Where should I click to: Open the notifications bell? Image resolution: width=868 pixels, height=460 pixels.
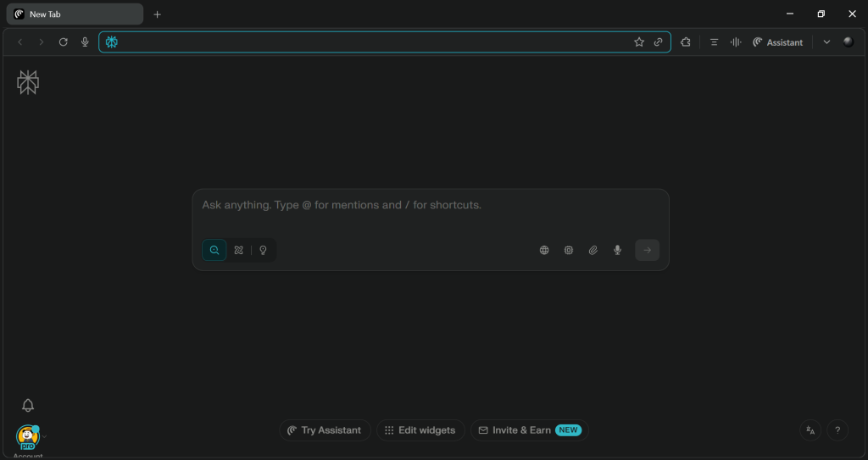[28, 406]
